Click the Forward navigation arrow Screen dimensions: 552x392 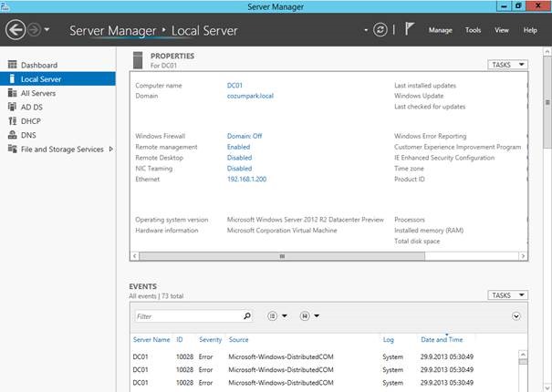(x=34, y=30)
